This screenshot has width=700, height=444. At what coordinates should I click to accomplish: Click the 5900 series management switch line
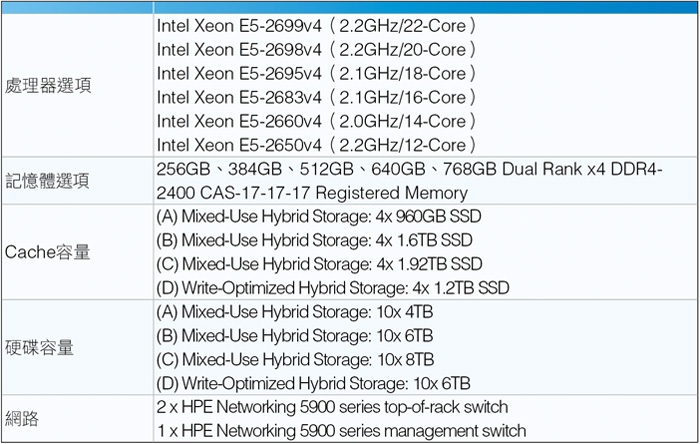click(x=342, y=431)
